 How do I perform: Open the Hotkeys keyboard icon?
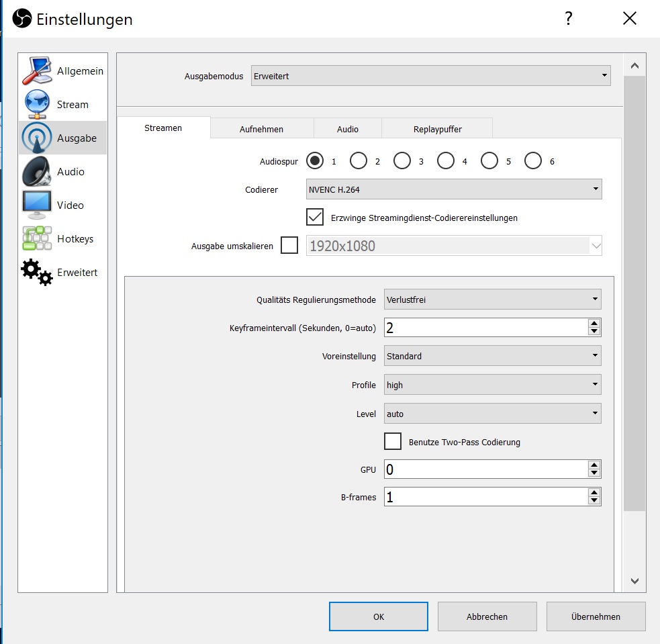38,239
